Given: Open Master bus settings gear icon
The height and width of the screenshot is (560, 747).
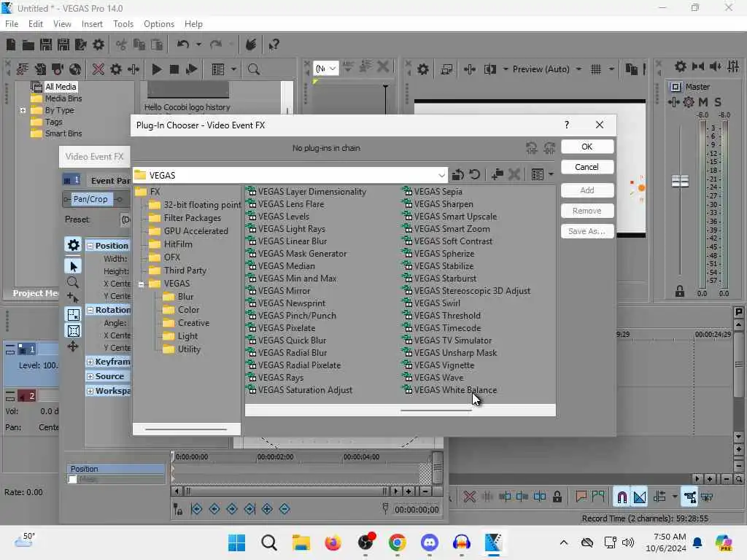Looking at the screenshot, I should click(x=681, y=66).
